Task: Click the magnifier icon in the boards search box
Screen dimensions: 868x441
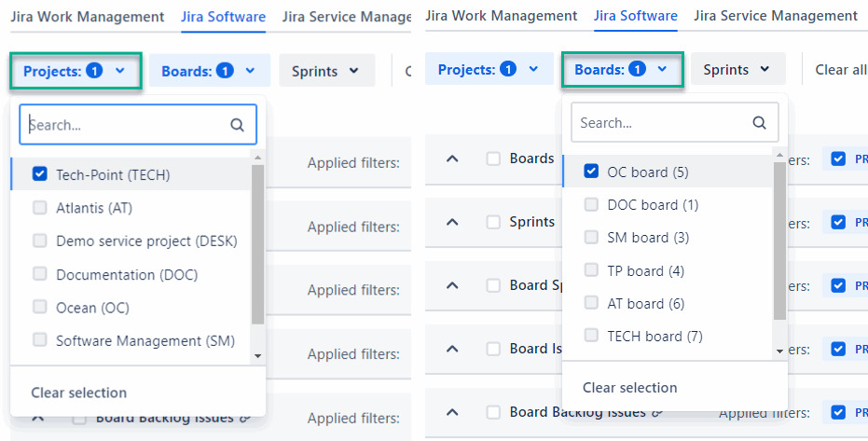Action: [x=759, y=122]
